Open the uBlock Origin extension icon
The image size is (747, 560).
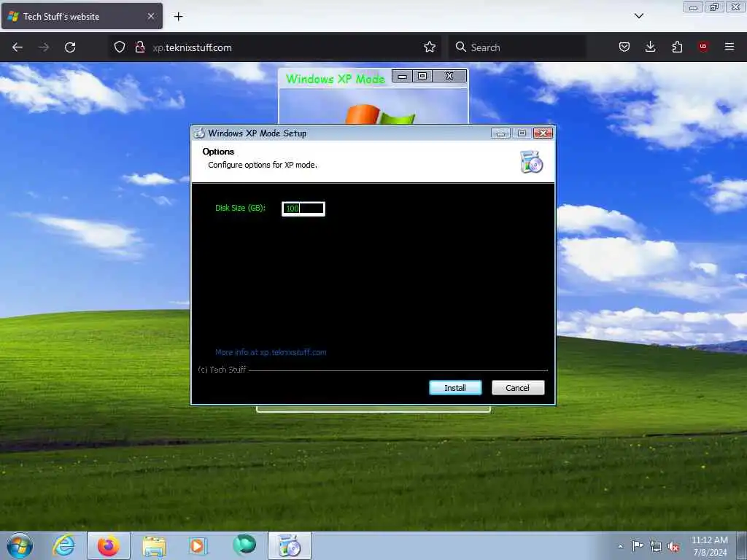pos(703,47)
